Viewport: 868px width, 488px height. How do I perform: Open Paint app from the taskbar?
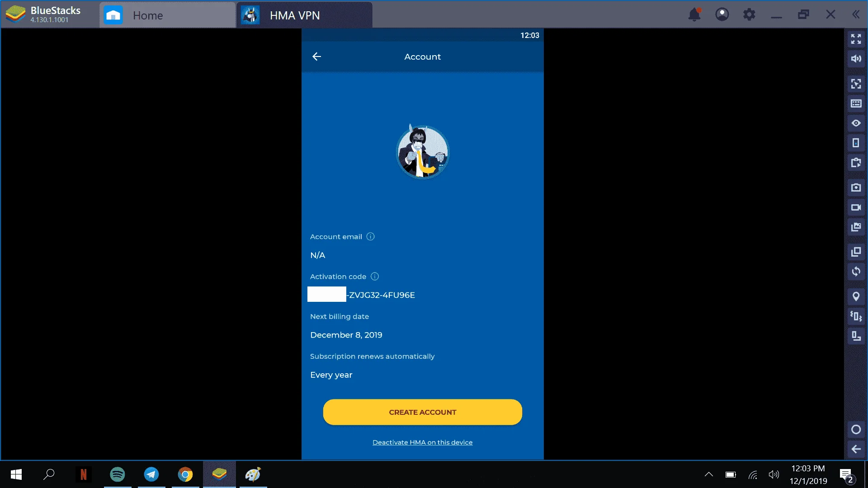pyautogui.click(x=253, y=474)
